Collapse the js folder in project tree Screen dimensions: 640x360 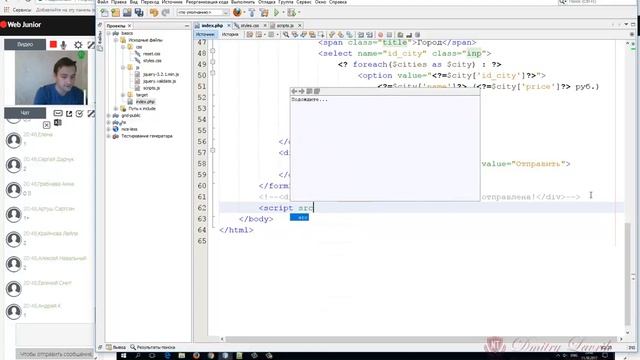tap(123, 67)
